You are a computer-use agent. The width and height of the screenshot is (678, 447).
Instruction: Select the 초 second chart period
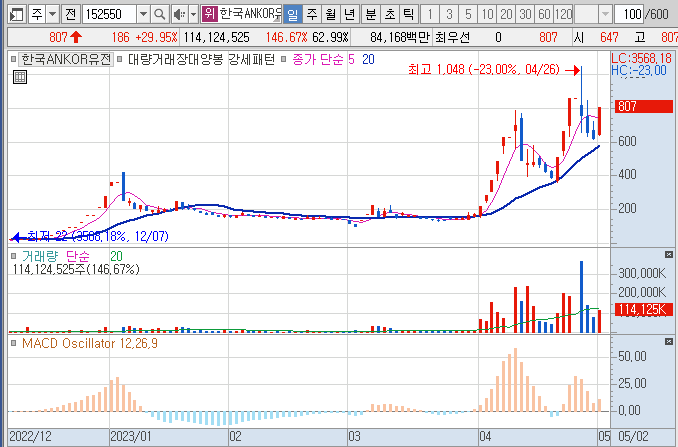(x=390, y=14)
